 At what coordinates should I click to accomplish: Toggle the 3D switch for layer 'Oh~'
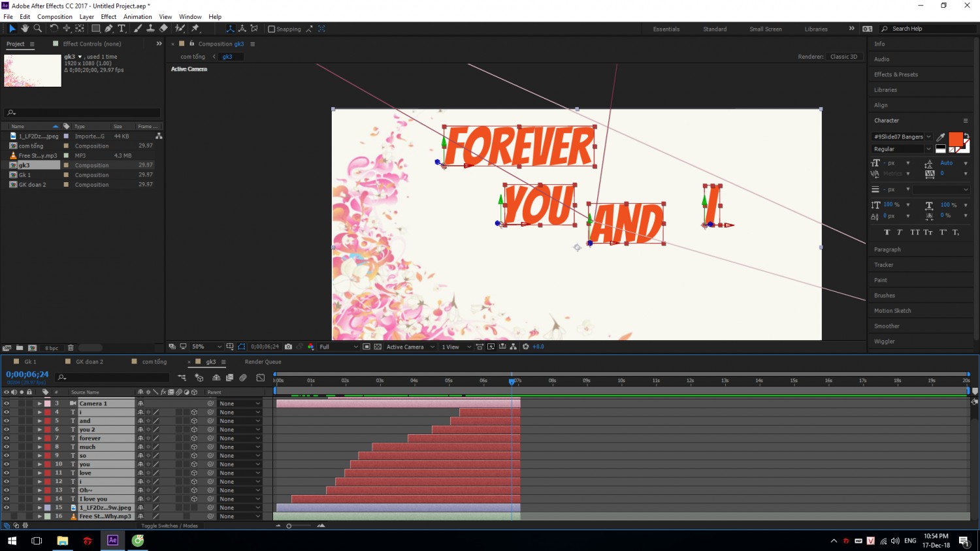194,490
